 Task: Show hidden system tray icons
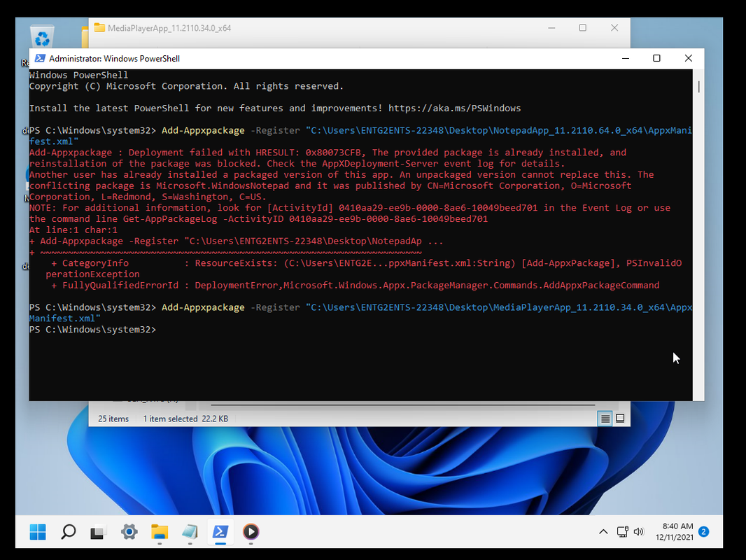point(603,532)
